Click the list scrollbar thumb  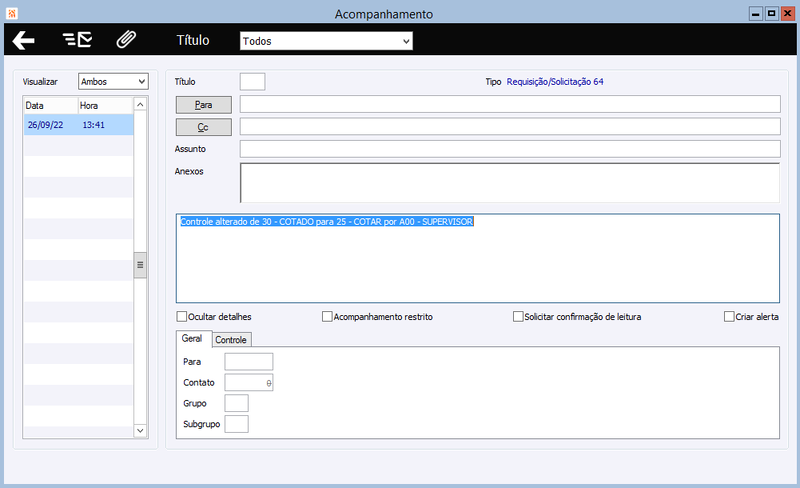tap(140, 265)
